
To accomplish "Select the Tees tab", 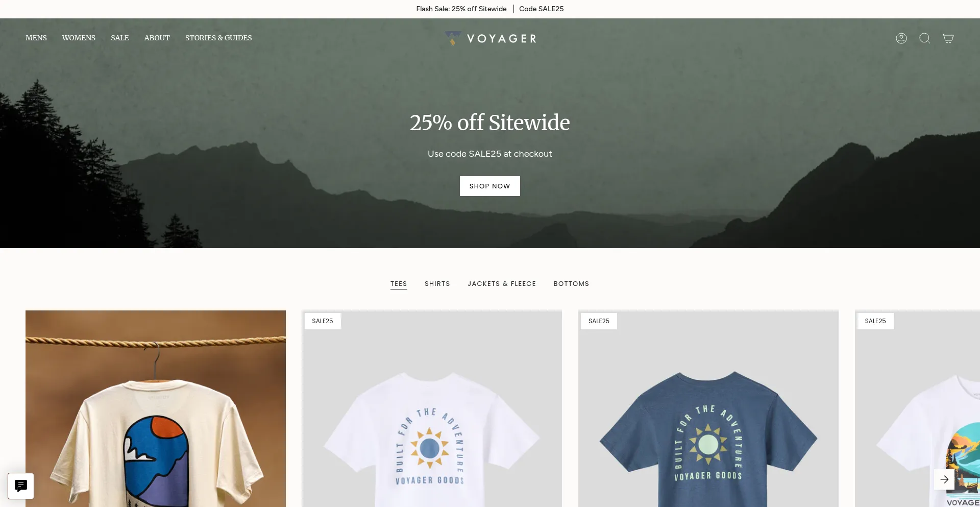I will click(x=399, y=284).
